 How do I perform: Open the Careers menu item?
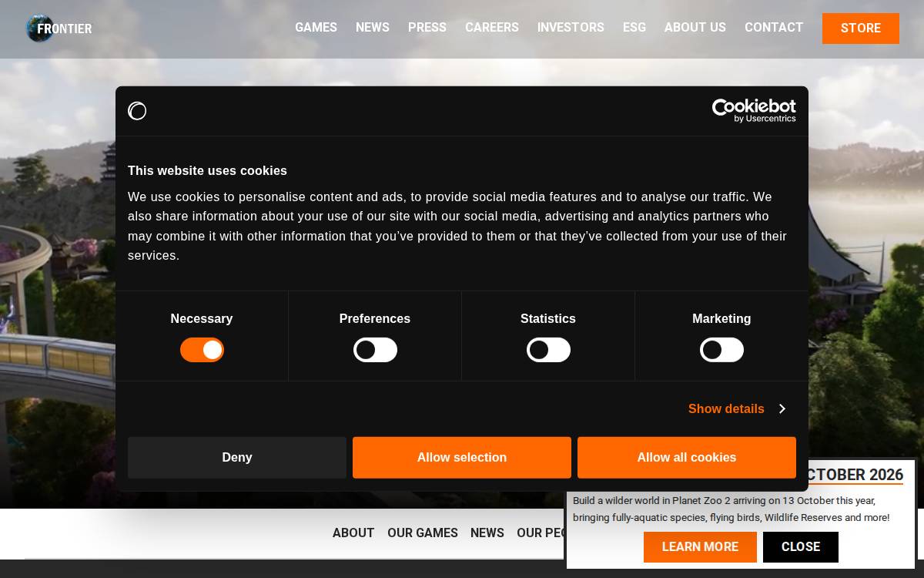coord(492,28)
